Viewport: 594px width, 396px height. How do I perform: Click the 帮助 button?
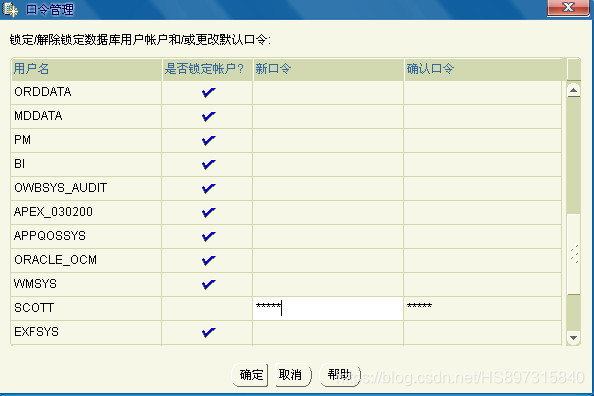pos(339,375)
